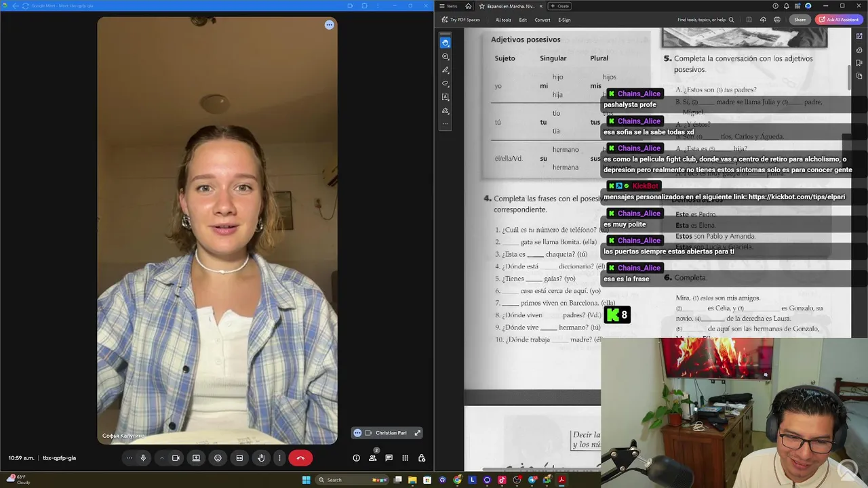Open meeting details info icon

[356, 458]
